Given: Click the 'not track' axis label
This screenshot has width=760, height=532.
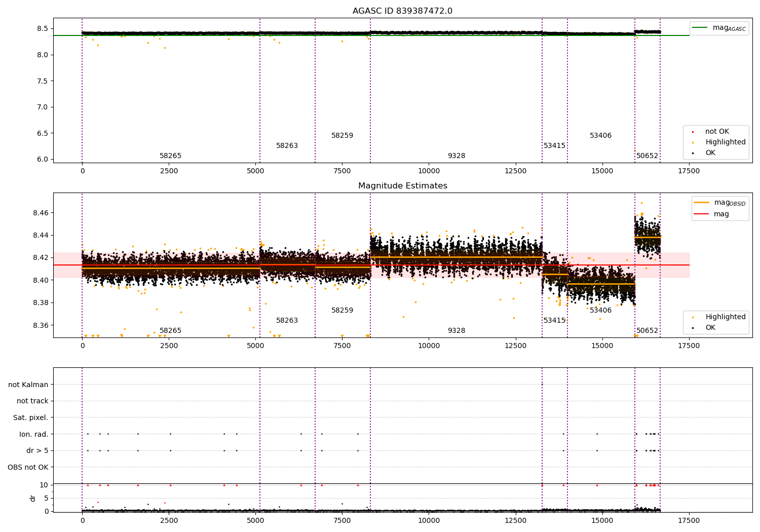Looking at the screenshot, I should click(x=32, y=401).
